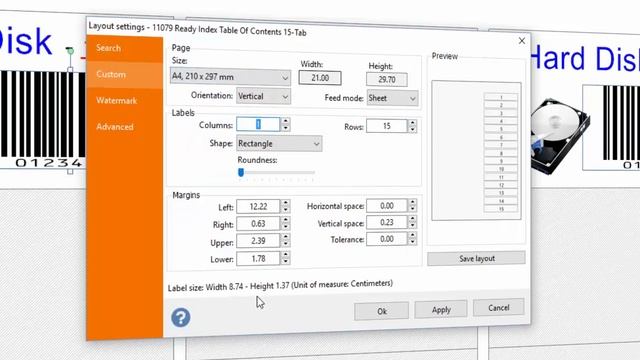Confirm with the Ok button
640x360 pixels.
(x=382, y=311)
